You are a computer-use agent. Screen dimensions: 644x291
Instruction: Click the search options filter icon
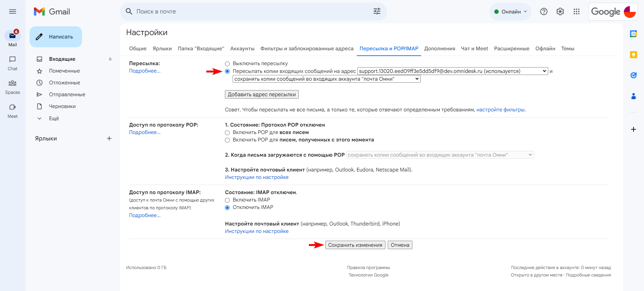pyautogui.click(x=377, y=11)
